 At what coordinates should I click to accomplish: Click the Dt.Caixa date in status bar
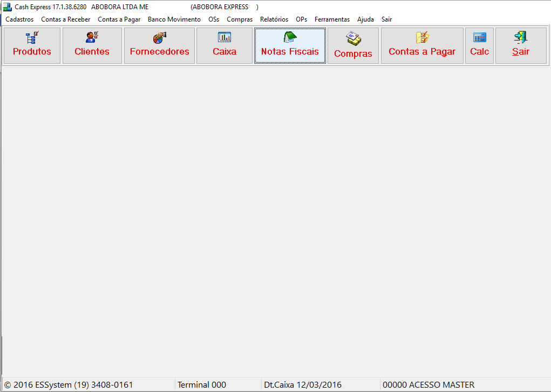pos(302,385)
